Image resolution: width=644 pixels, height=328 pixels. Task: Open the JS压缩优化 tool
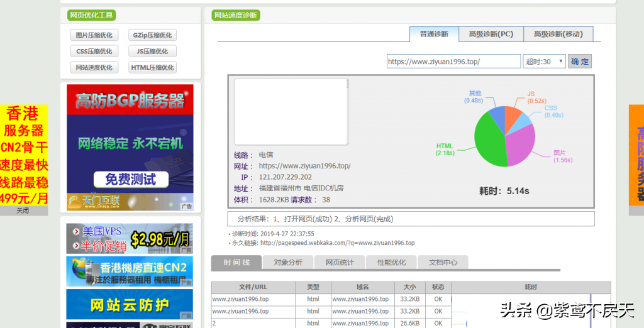pos(152,52)
